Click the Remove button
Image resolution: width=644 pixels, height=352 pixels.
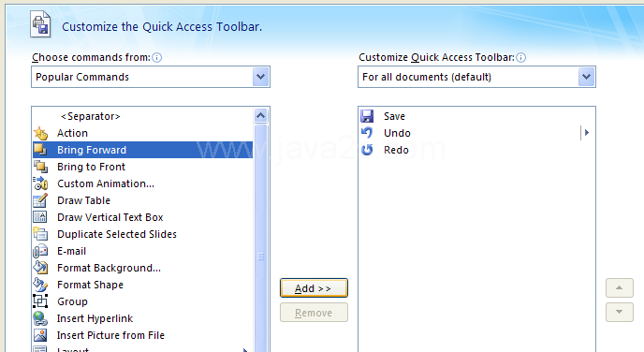point(314,313)
